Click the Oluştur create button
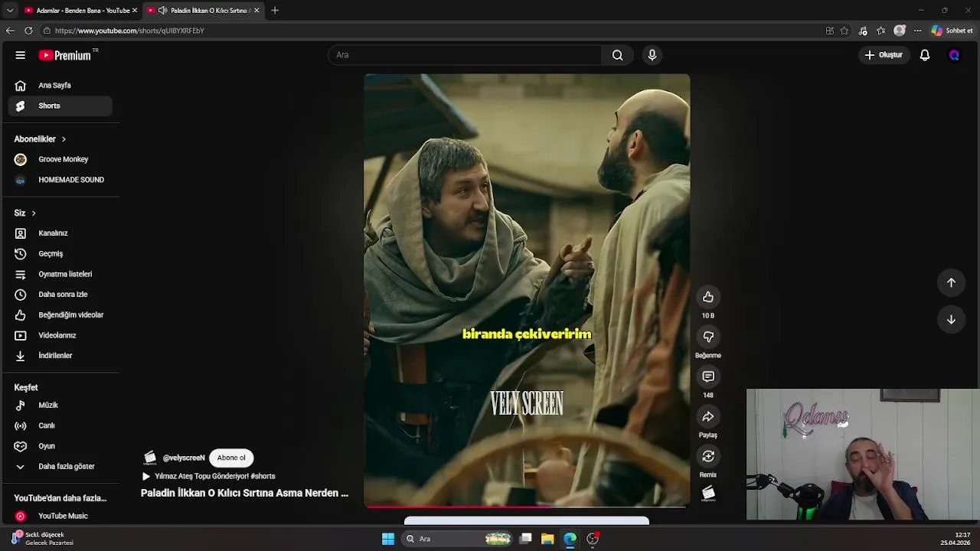 pyautogui.click(x=884, y=55)
